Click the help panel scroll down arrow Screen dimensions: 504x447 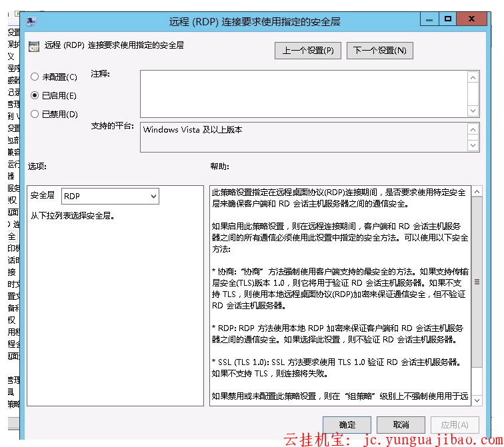click(477, 399)
